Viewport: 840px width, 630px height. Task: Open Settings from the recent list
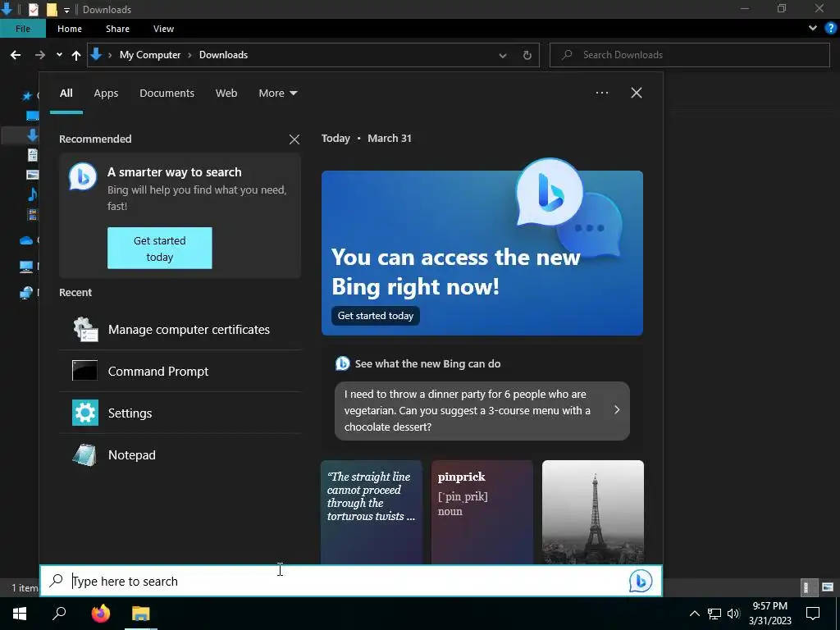(180, 413)
